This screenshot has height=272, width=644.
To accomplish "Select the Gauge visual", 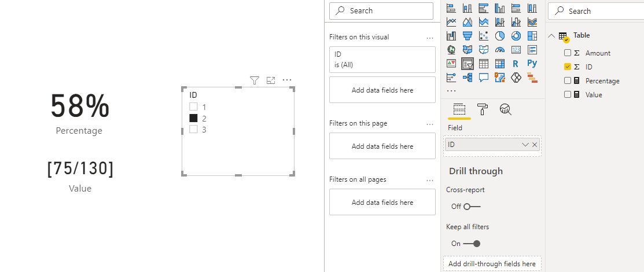I will coord(500,50).
